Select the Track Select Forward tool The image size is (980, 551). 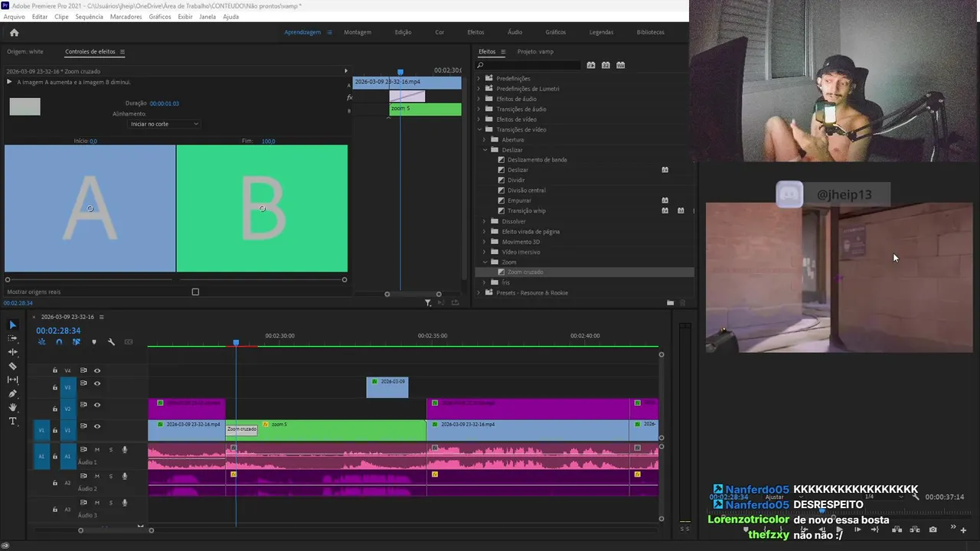pyautogui.click(x=12, y=337)
